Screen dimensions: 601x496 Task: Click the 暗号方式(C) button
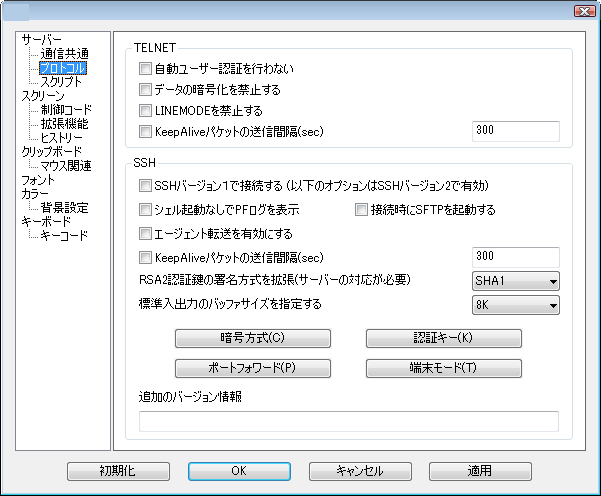point(238,339)
